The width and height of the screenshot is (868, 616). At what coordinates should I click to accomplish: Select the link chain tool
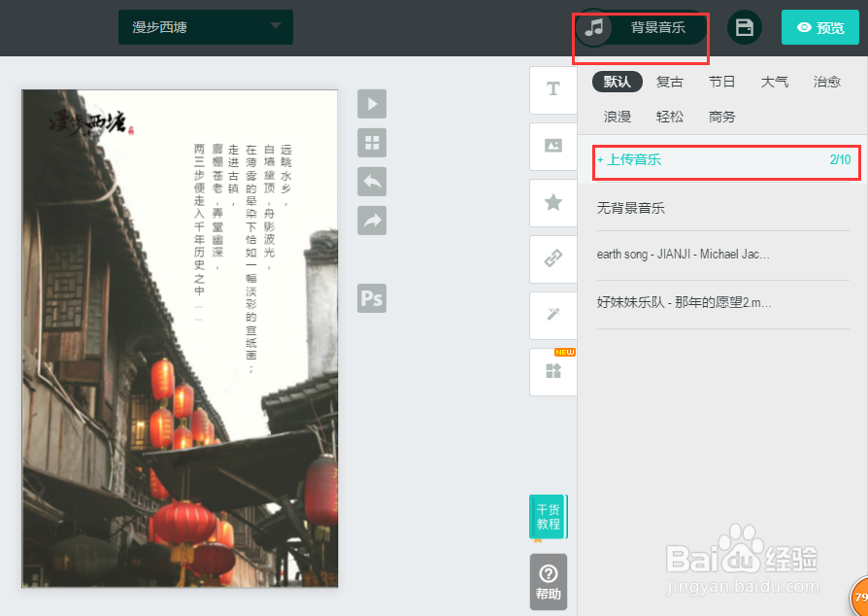tap(553, 259)
